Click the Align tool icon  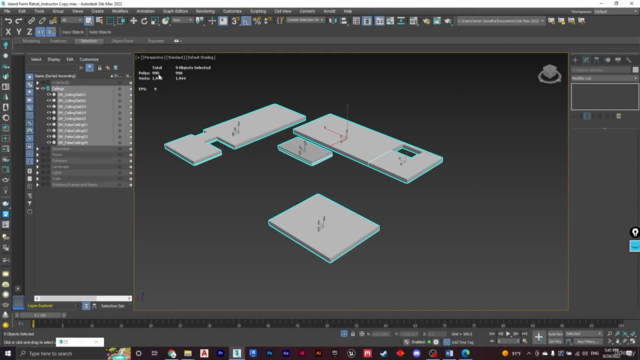coord(344,21)
